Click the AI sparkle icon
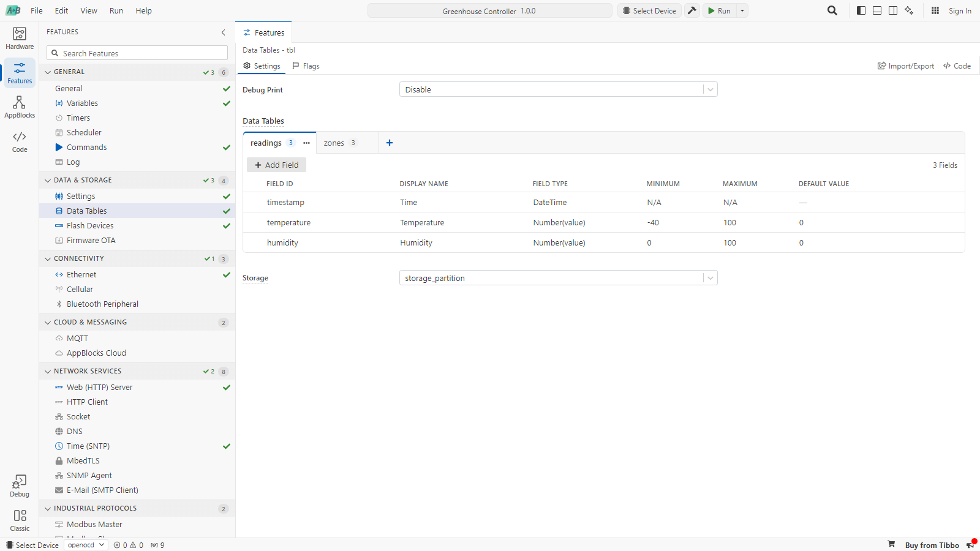The width and height of the screenshot is (980, 551). (x=909, y=10)
